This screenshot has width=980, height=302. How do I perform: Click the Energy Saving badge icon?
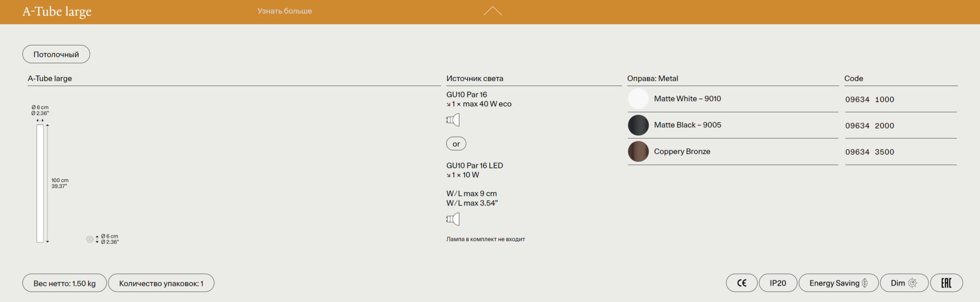pos(865,283)
